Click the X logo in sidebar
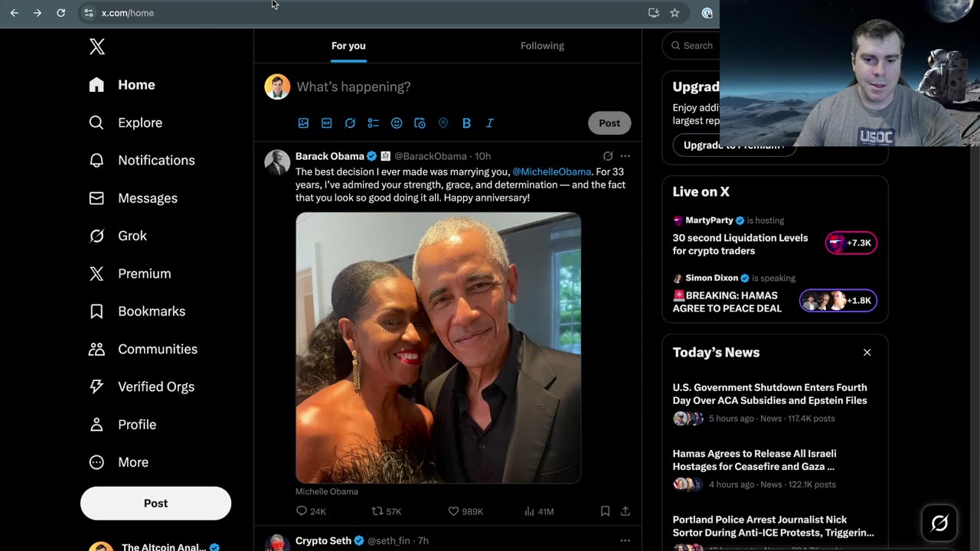Viewport: 980px width, 551px height. (x=97, y=47)
